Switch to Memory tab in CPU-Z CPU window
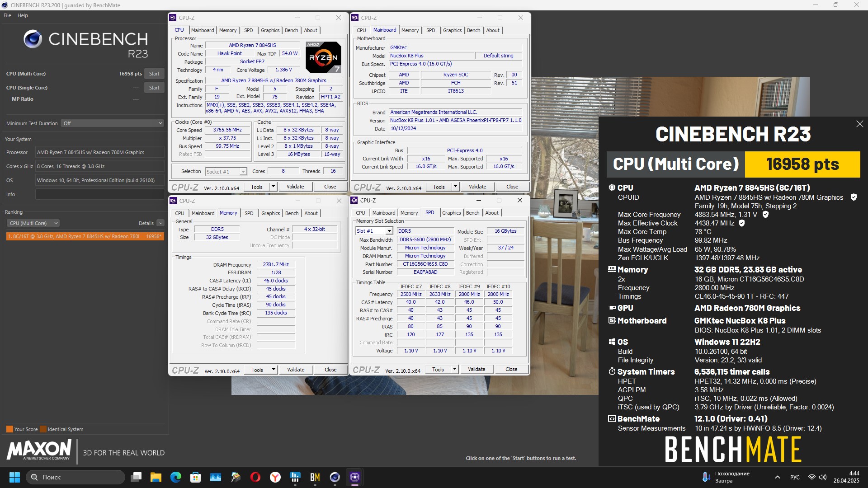Screen dimensions: 868x488 point(228,30)
